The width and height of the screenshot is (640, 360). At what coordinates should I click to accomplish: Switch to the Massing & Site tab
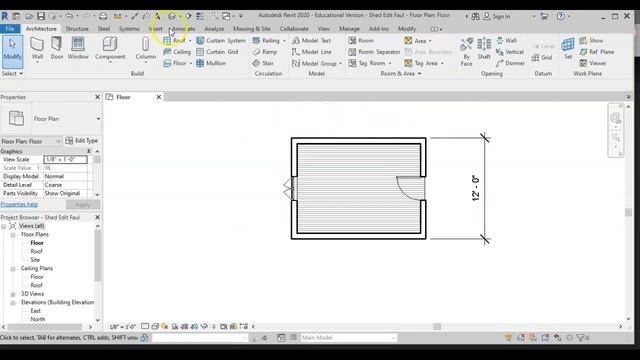click(251, 29)
